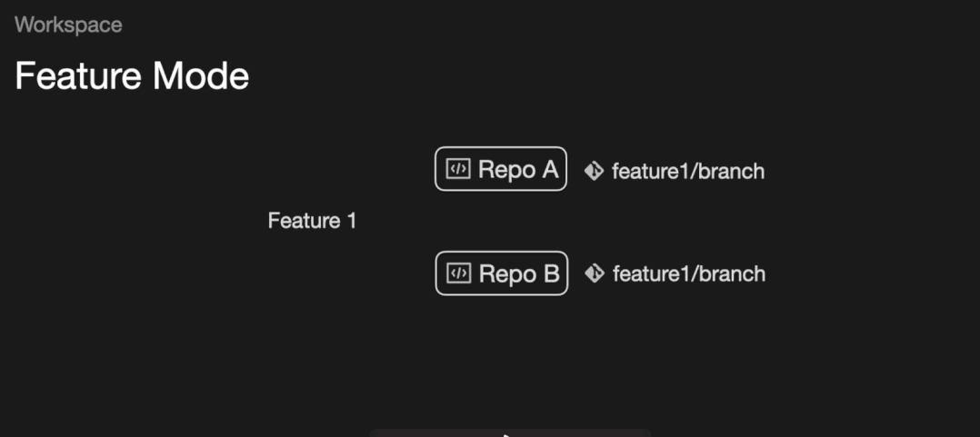
Task: Click the "Repo A" text label
Action: tap(517, 170)
